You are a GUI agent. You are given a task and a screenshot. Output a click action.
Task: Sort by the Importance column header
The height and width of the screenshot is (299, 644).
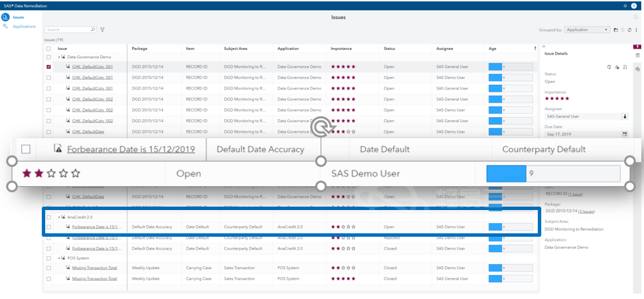coord(341,49)
